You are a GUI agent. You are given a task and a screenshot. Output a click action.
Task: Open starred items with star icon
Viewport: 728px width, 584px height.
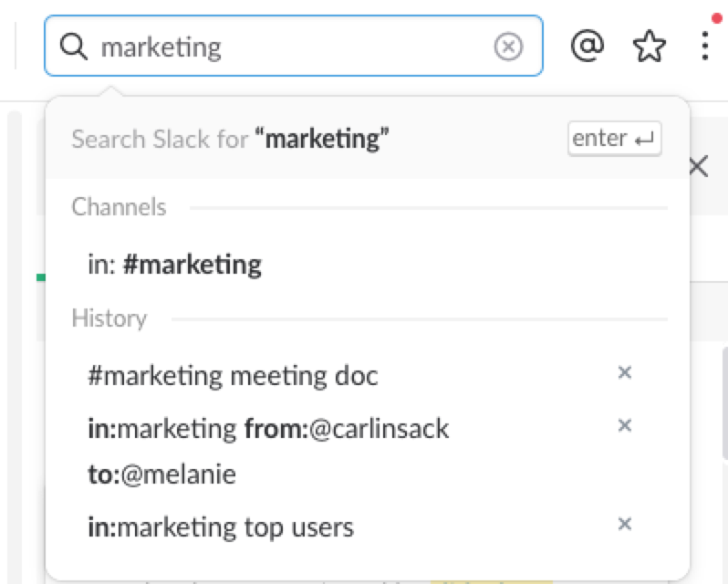pyautogui.click(x=649, y=46)
